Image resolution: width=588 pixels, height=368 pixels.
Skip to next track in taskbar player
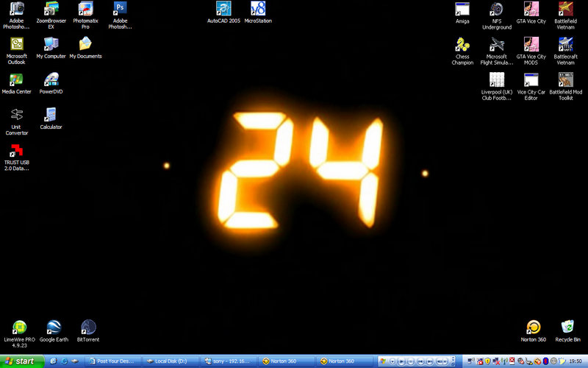click(x=430, y=361)
